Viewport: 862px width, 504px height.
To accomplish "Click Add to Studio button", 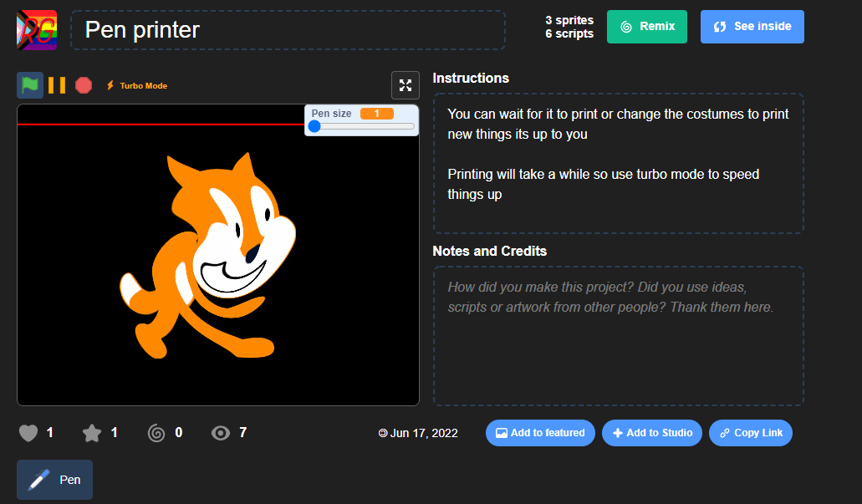I will pyautogui.click(x=652, y=433).
